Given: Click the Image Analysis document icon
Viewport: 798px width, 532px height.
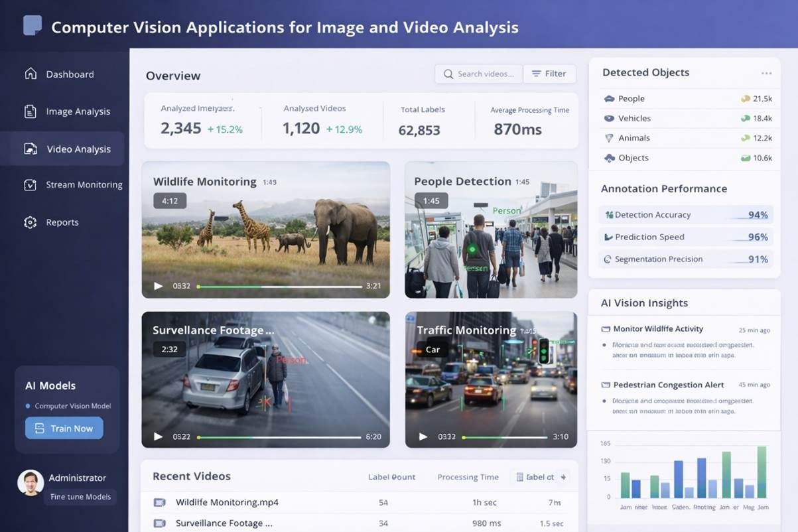Looking at the screenshot, I should coord(31,111).
